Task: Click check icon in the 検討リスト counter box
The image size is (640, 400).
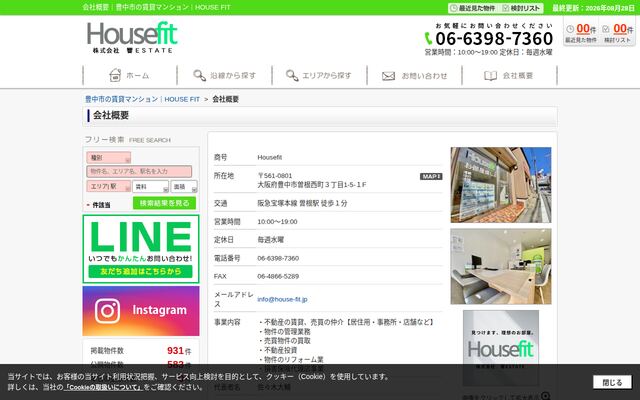Action: click(606, 29)
